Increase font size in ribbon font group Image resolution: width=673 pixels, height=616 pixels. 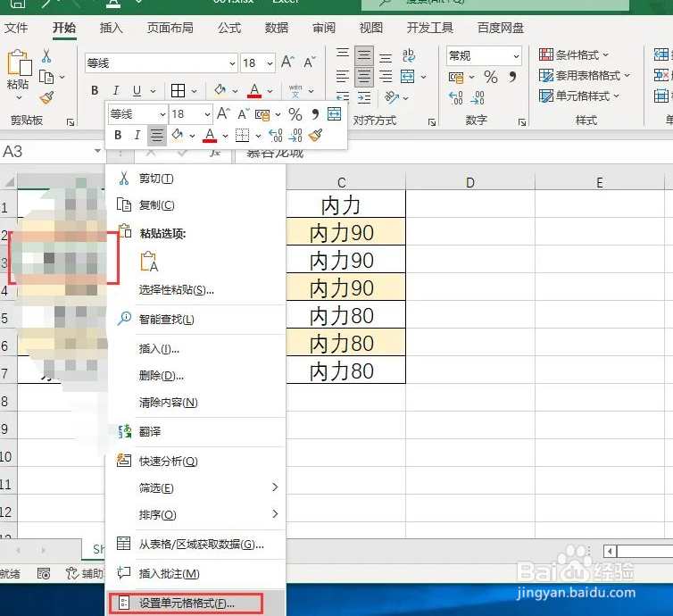click(287, 62)
